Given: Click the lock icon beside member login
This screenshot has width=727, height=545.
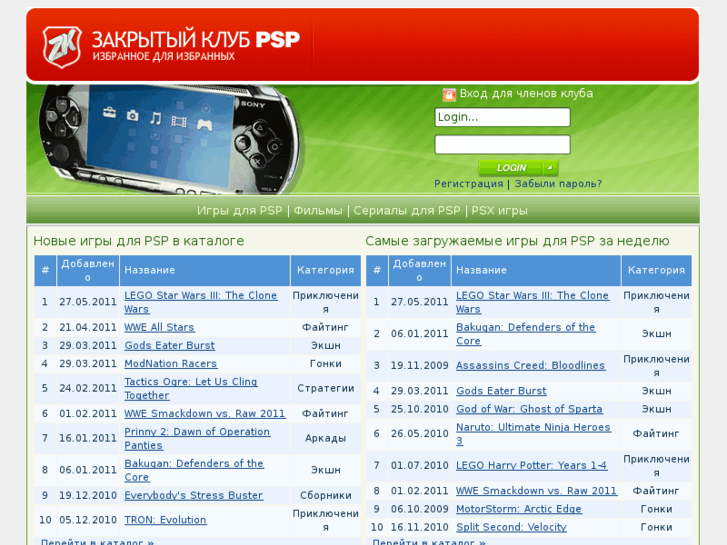Looking at the screenshot, I should (449, 95).
